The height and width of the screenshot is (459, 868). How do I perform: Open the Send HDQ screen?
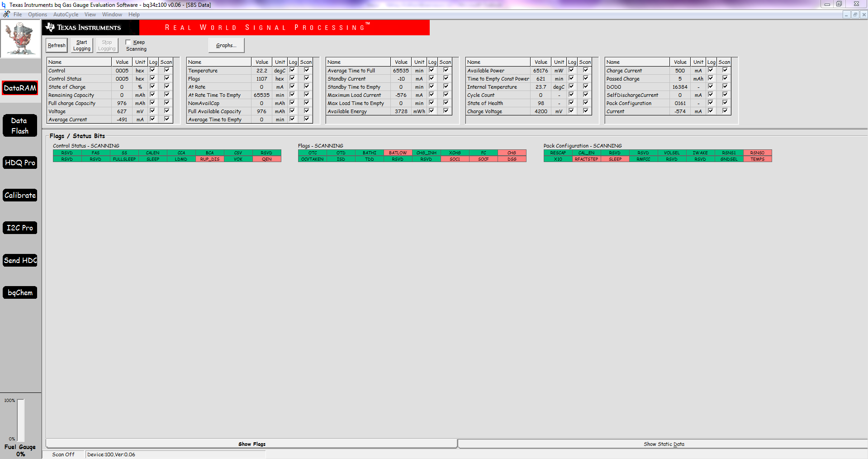(x=20, y=260)
